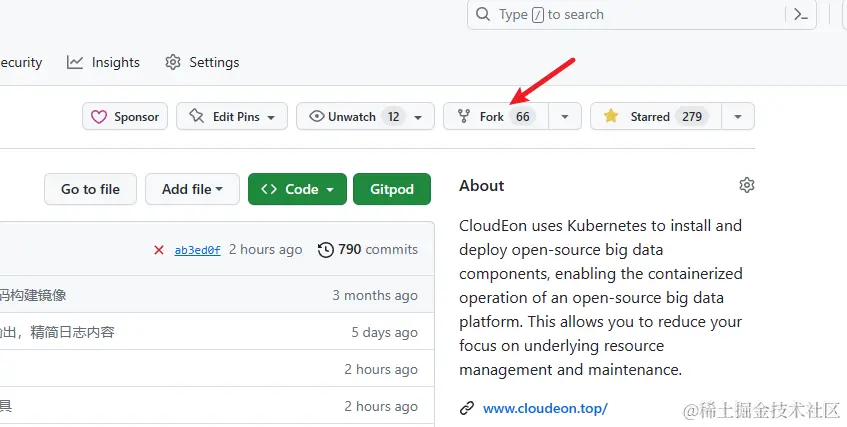Click the Sponsor heart button

(125, 117)
